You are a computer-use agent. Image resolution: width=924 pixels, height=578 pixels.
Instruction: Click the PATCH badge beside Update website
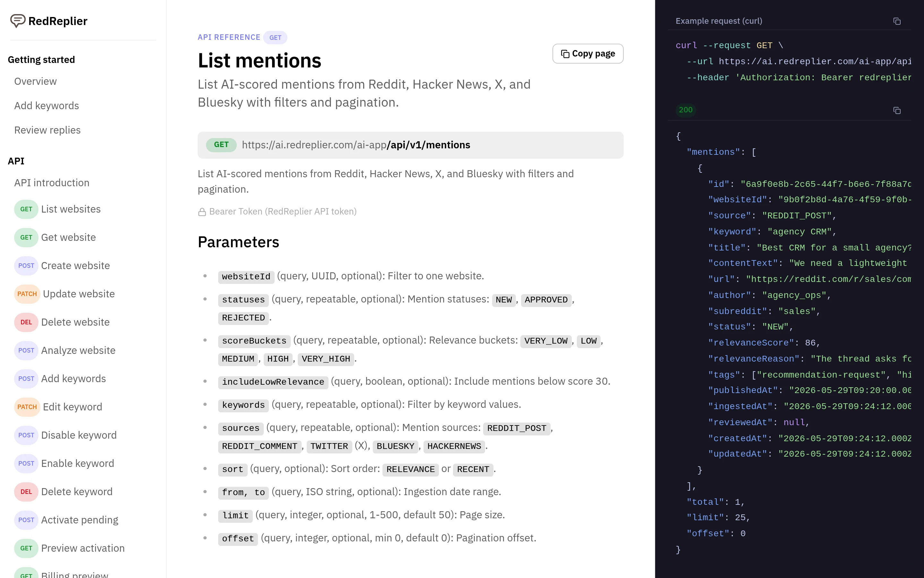point(27,294)
